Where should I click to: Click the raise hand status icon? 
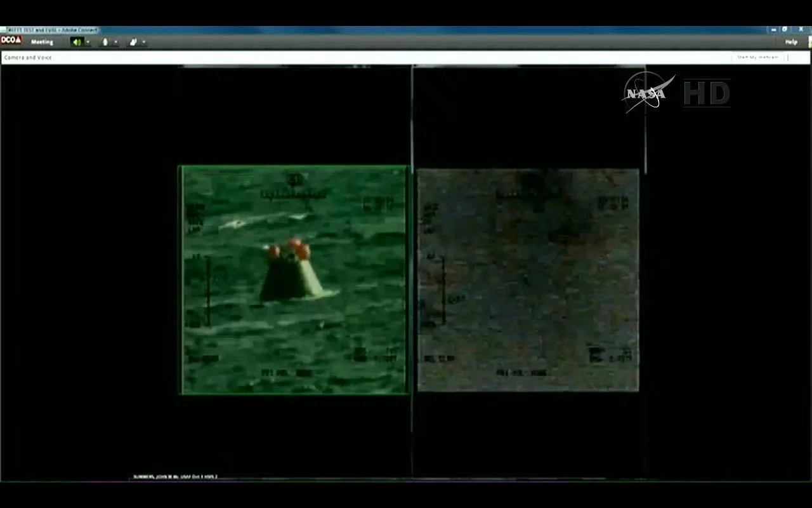pos(133,42)
